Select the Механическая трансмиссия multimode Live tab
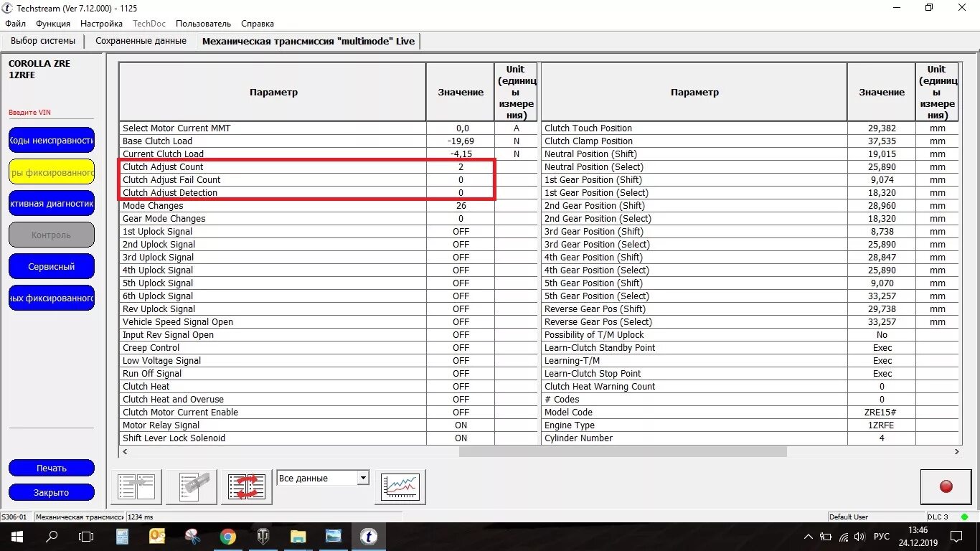This screenshot has height=551, width=980. pyautogui.click(x=308, y=41)
